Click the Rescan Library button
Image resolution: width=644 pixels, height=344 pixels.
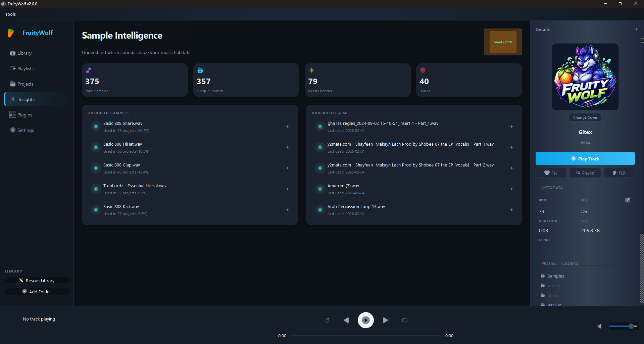pyautogui.click(x=37, y=281)
